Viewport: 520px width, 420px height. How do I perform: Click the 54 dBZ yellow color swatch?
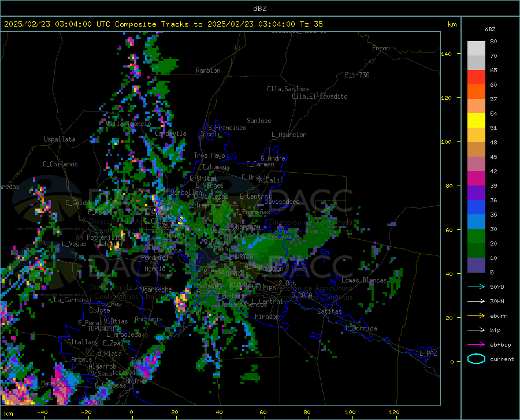(x=476, y=121)
